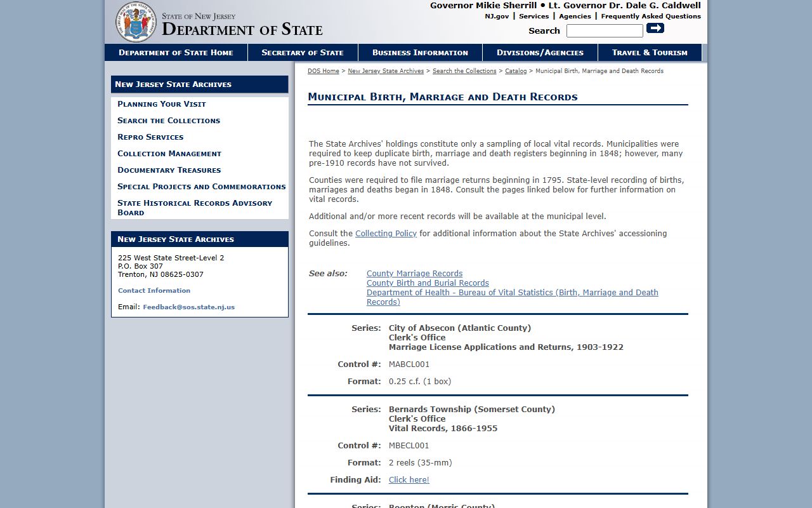Screen dimensions: 812x508
Task: Open Planning Your Visit sidebar item
Action: click(x=162, y=104)
